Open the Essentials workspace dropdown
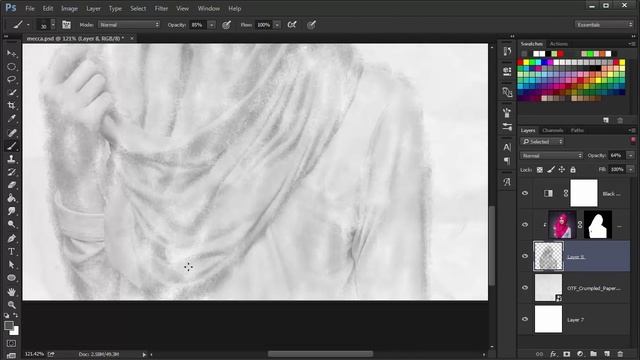640x360 pixels. (604, 25)
